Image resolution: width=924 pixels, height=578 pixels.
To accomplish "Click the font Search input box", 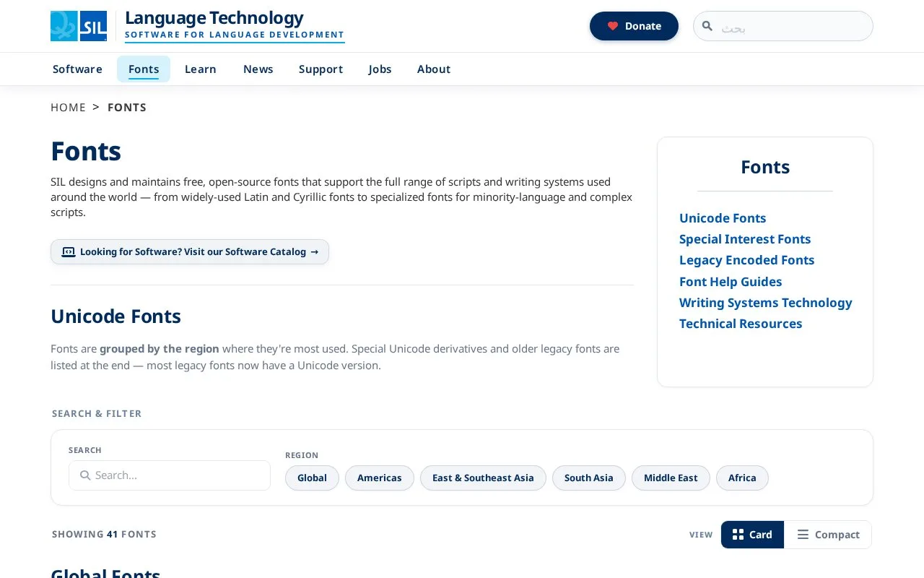I will point(170,475).
